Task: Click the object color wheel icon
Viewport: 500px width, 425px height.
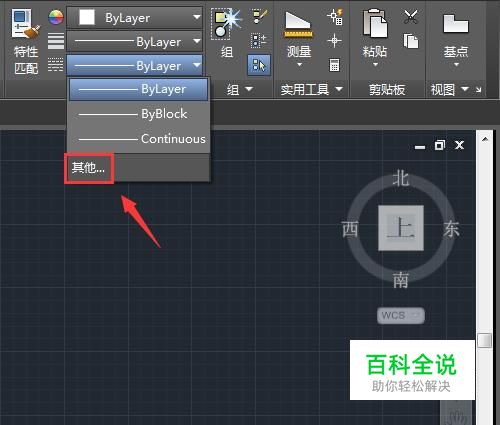Action: [56, 17]
